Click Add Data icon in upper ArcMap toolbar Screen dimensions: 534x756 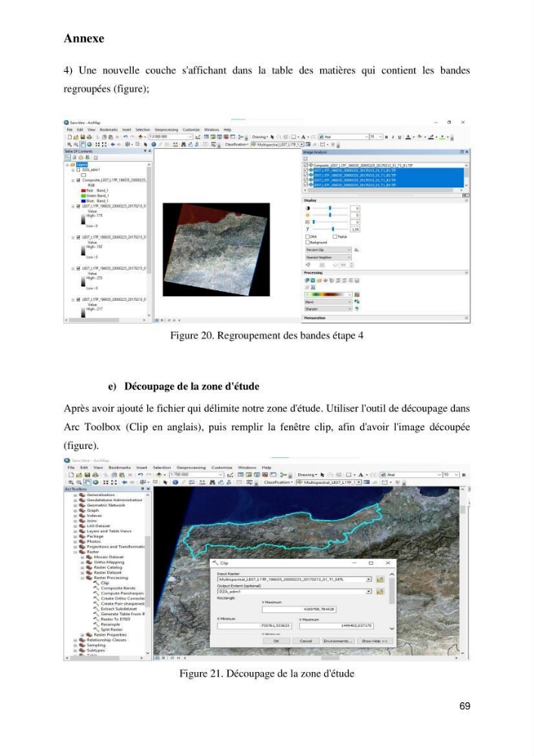[x=140, y=137]
